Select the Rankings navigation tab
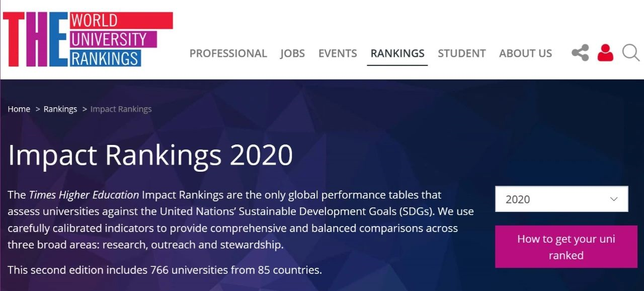 (x=397, y=53)
